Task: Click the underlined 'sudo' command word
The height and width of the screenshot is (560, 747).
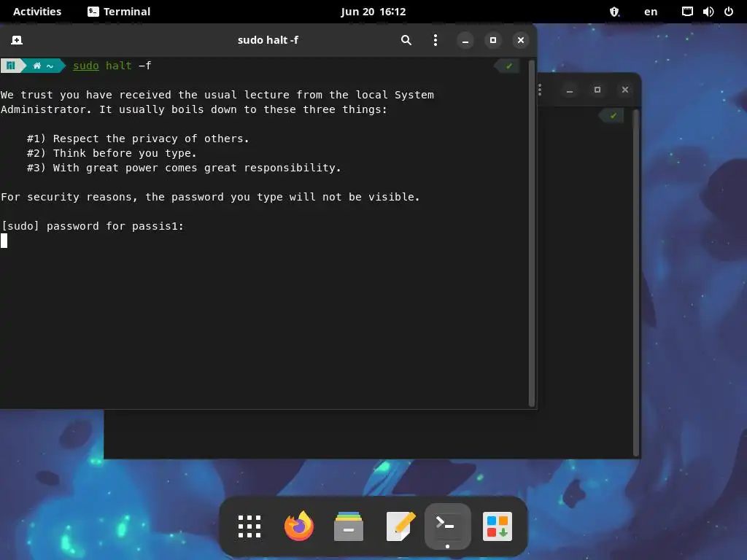Action: point(86,66)
